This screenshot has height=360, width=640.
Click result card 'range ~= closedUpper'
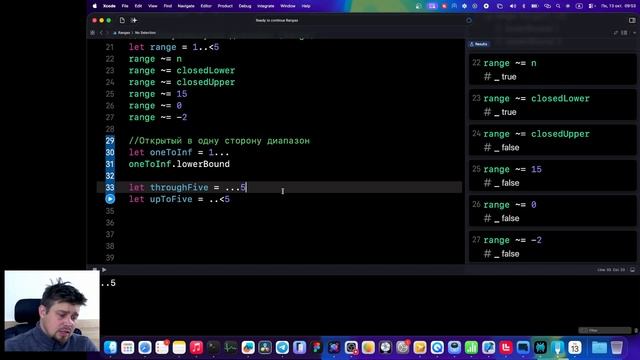point(553,140)
